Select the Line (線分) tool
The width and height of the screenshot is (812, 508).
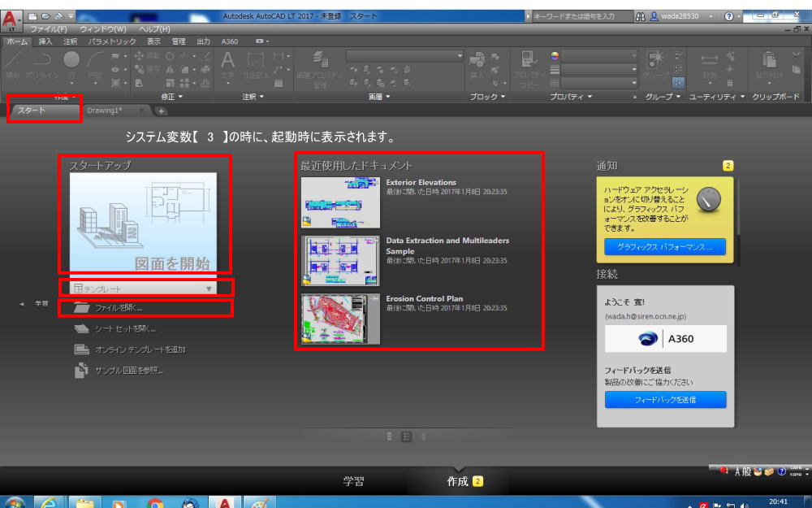pos(14,63)
